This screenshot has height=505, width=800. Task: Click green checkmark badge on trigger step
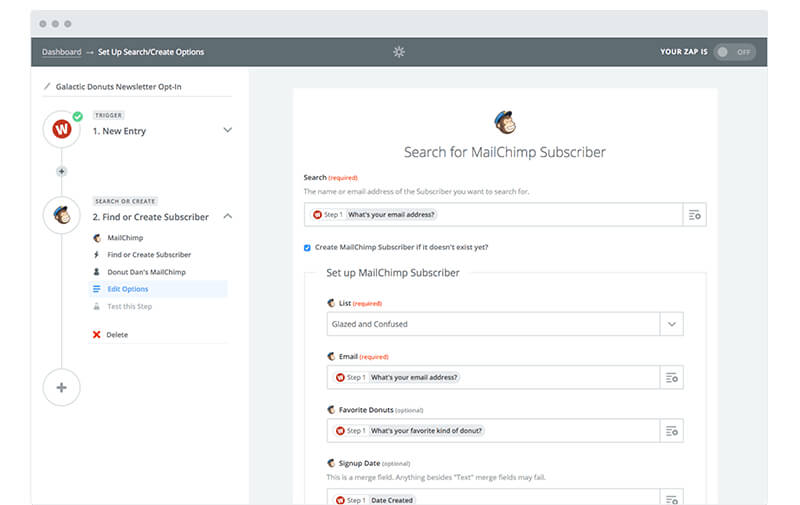(78, 116)
